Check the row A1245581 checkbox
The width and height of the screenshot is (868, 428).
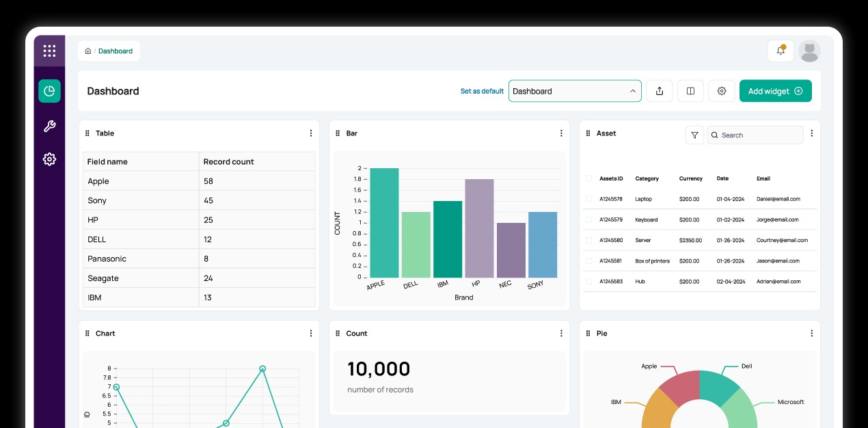click(x=589, y=260)
